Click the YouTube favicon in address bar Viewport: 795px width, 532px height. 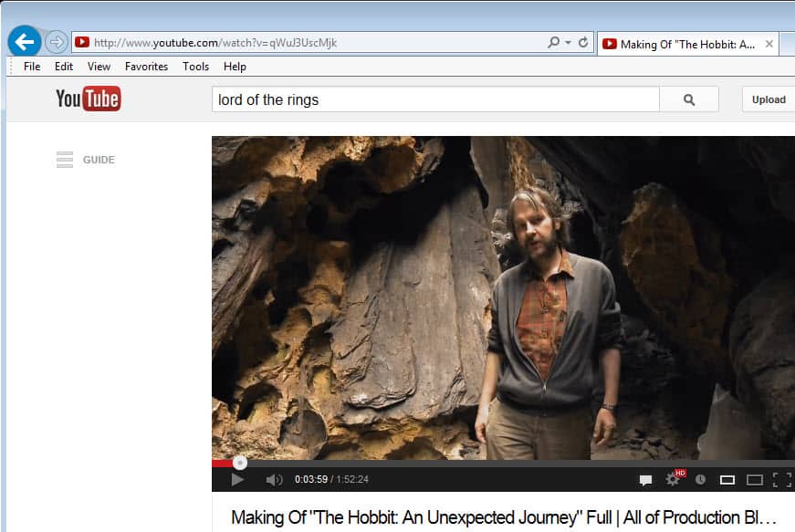(82, 43)
